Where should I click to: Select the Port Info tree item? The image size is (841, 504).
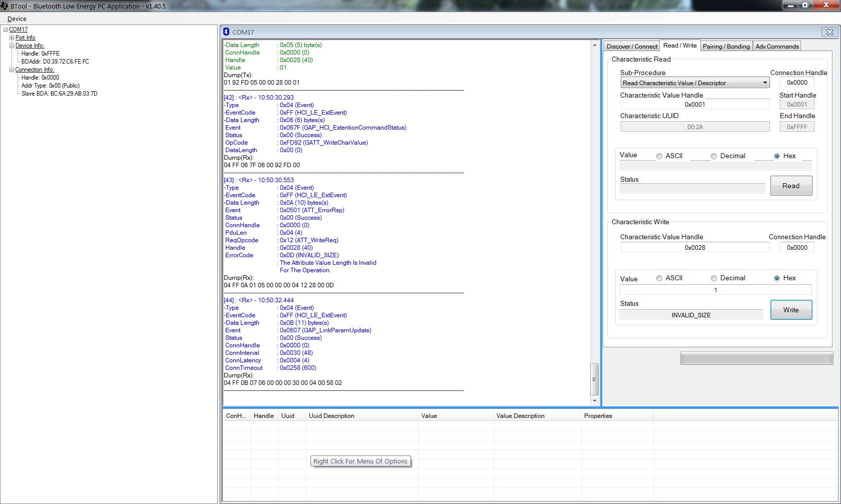26,38
